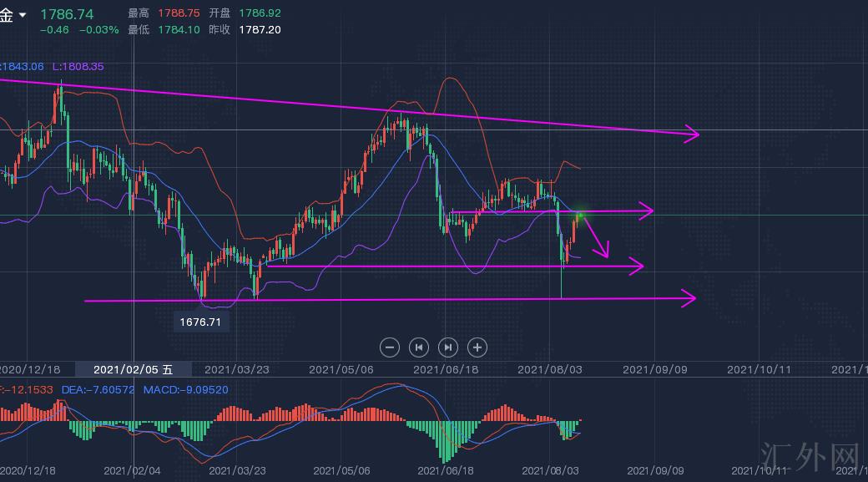The image size is (868, 482).
Task: Jump to the previous period icon
Action: (419, 347)
